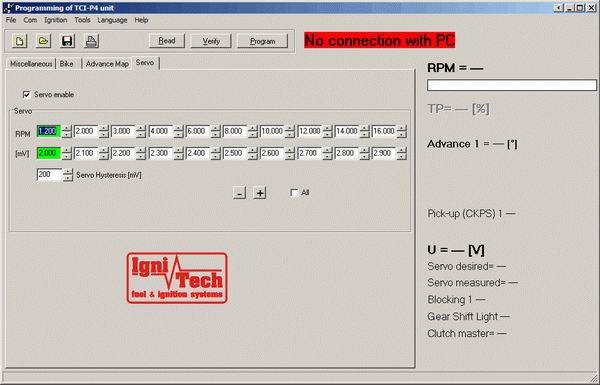The height and width of the screenshot is (385, 600).
Task: Click the New file toolbar icon
Action: click(x=20, y=41)
